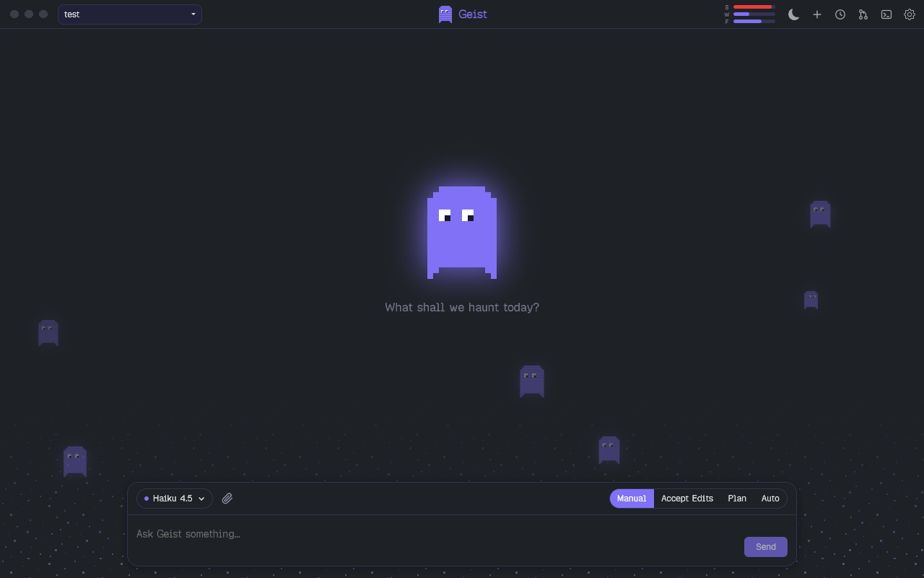This screenshot has width=924, height=578.
Task: Open the terminal panel icon
Action: click(886, 14)
